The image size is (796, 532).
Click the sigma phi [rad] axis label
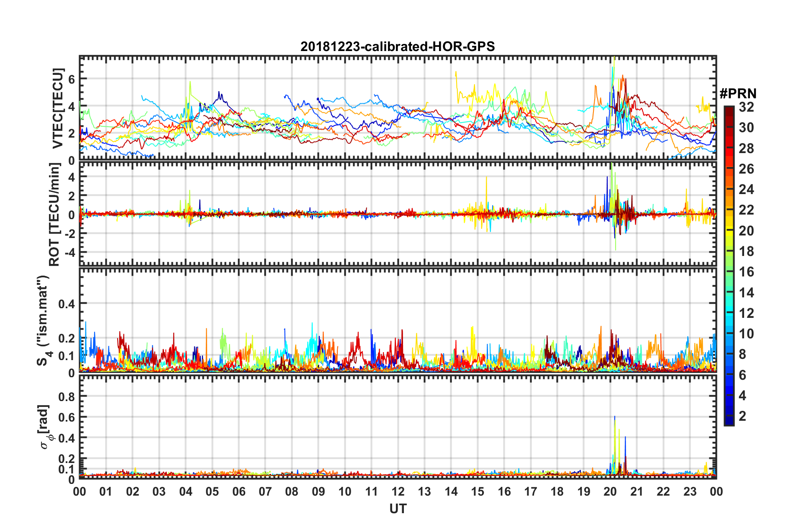tap(45, 427)
